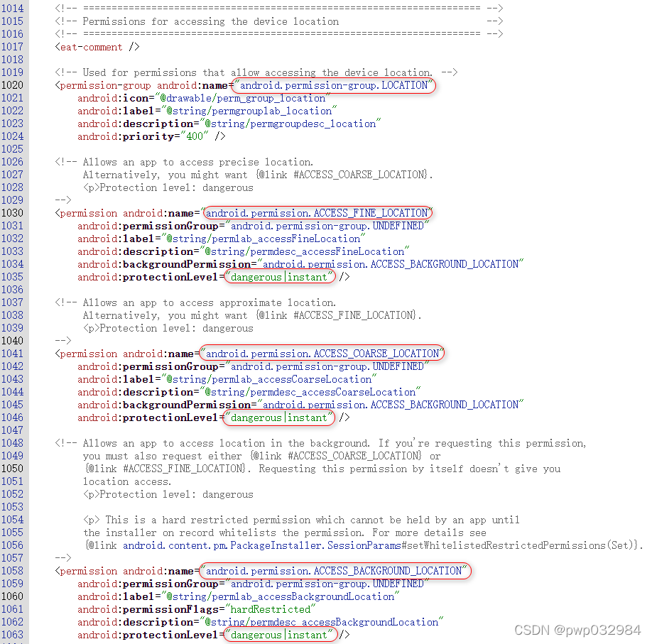Click 'android.permission.ACCESS_COARSE_LOCATION' name value

coord(322,354)
